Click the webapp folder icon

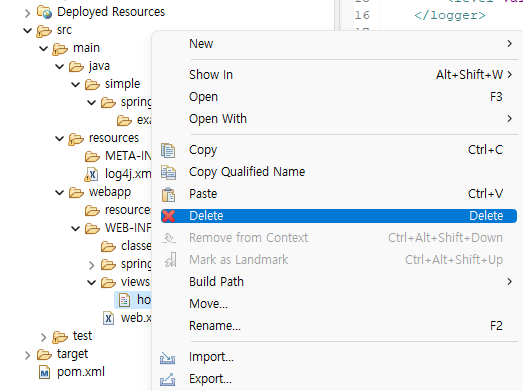tap(76, 193)
